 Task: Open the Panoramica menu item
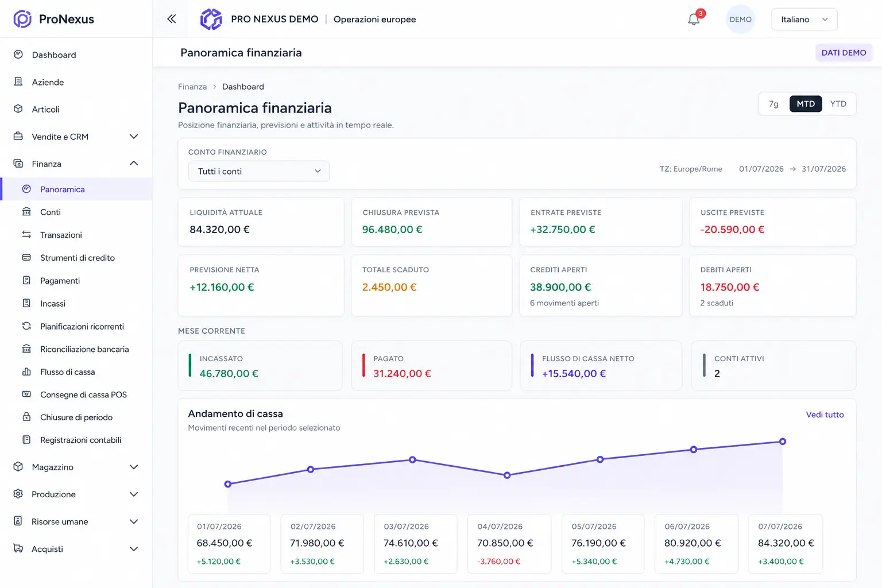tap(76, 189)
